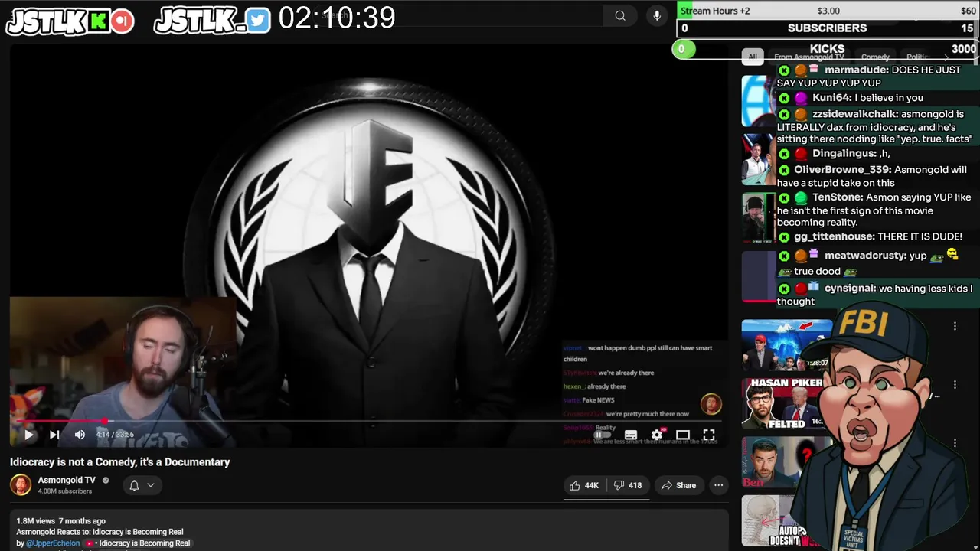This screenshot has width=980, height=551.
Task: Click the red scrubber handle on the timeline
Action: pos(105,420)
